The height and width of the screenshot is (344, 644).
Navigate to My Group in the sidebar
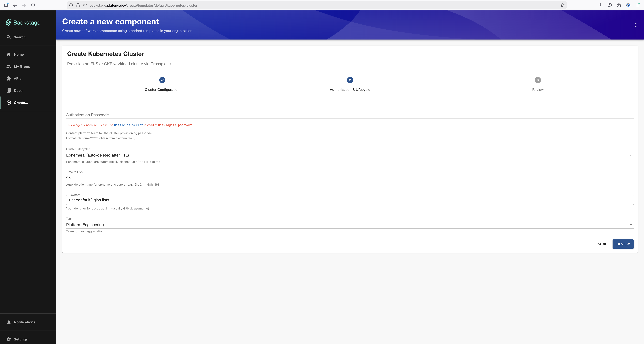pyautogui.click(x=22, y=66)
